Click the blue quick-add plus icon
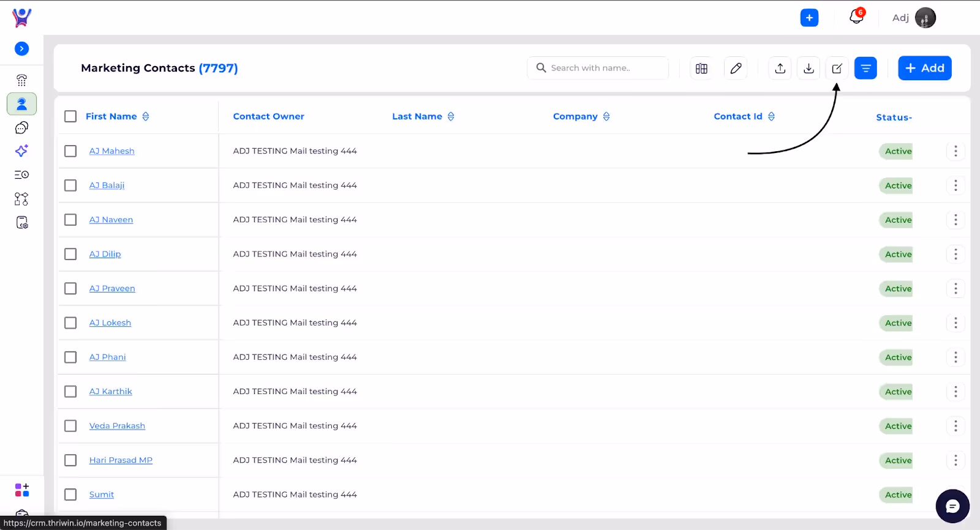The height and width of the screenshot is (530, 980). pyautogui.click(x=809, y=18)
